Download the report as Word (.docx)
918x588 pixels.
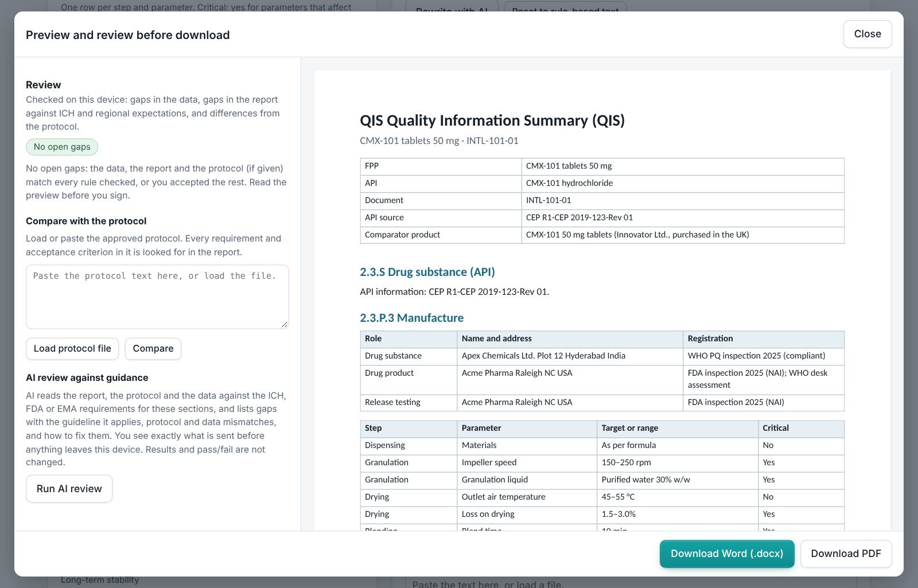727,554
